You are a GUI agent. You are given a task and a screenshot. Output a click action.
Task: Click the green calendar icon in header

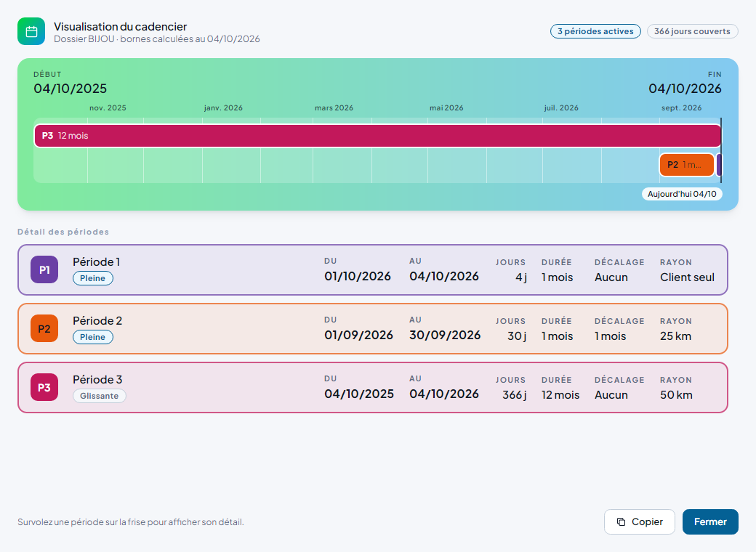(x=31, y=31)
